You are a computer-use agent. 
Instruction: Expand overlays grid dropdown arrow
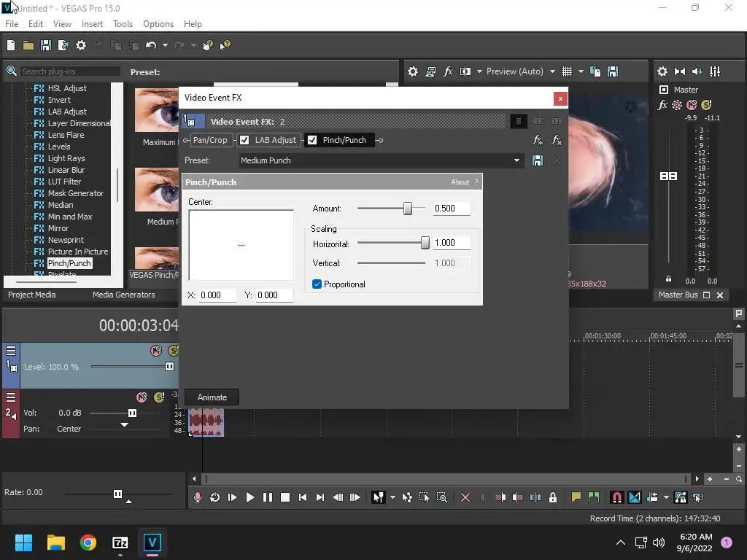[581, 71]
